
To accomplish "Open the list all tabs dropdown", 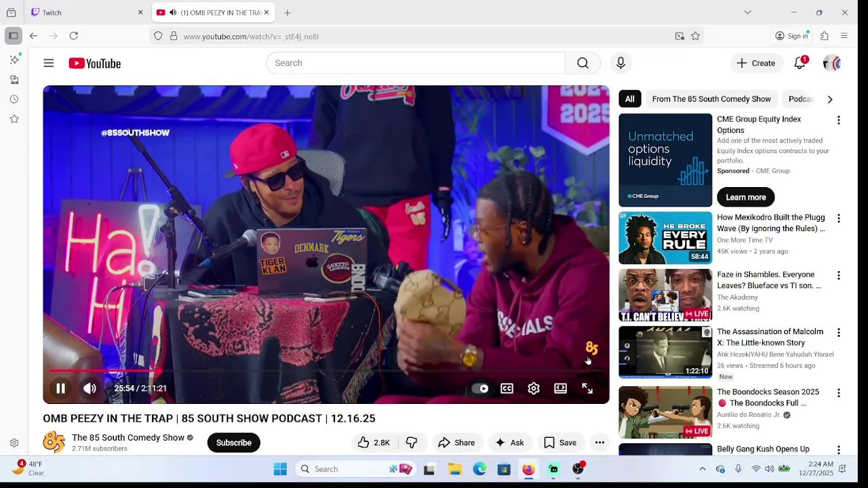I will (747, 12).
